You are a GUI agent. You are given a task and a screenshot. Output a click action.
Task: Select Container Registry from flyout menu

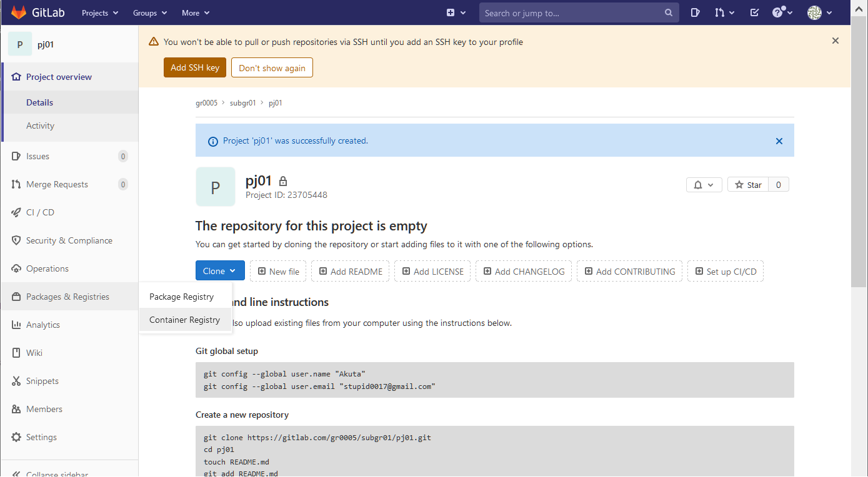[x=186, y=320]
